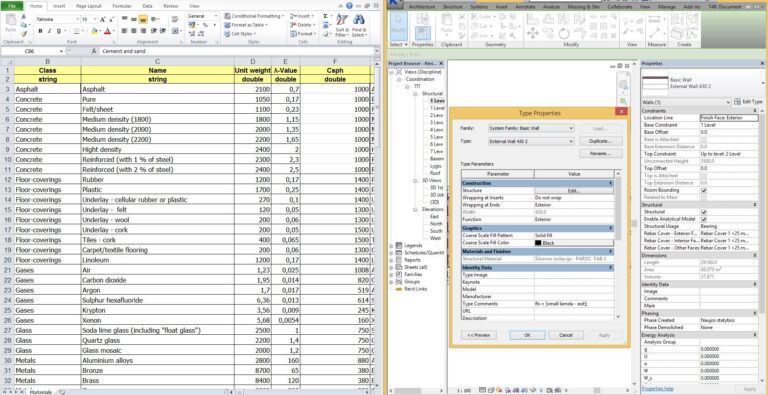The width and height of the screenshot is (768, 395).
Task: Click the Excel insert function fx icon
Action: pyautogui.click(x=94, y=51)
